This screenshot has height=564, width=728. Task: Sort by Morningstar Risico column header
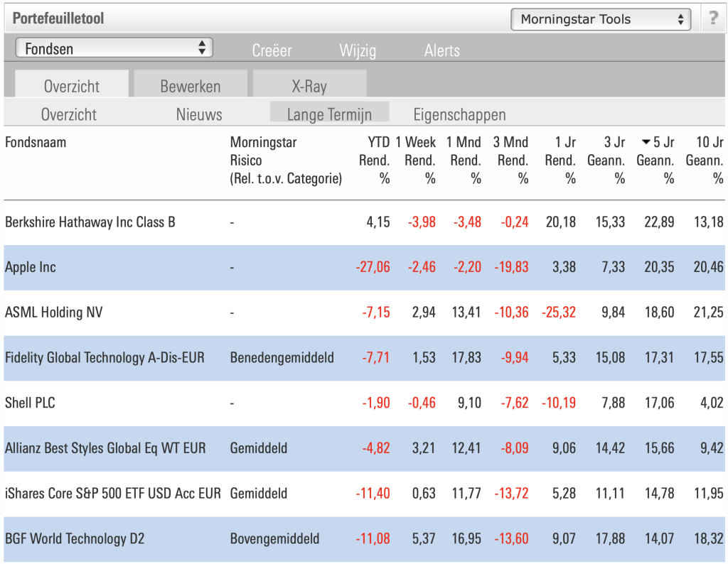[x=286, y=160]
